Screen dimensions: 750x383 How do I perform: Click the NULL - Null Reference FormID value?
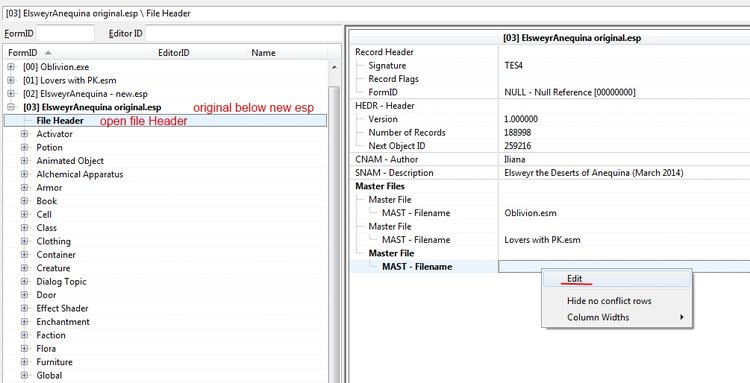(570, 92)
